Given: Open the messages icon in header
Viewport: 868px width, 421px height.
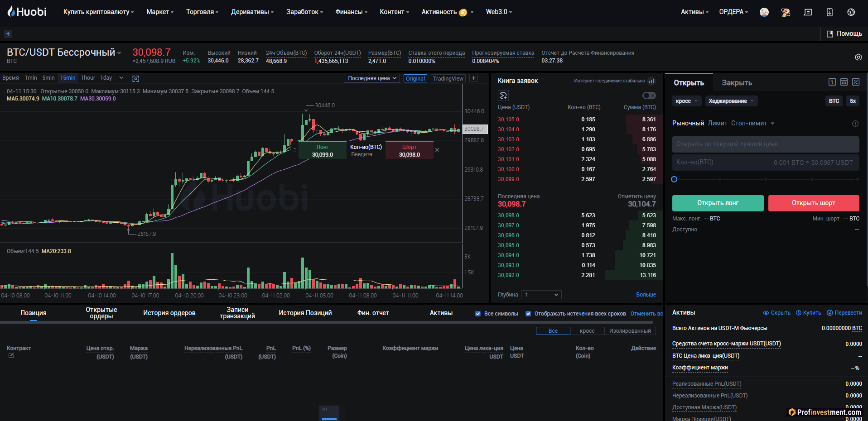Looking at the screenshot, I should click(x=808, y=12).
